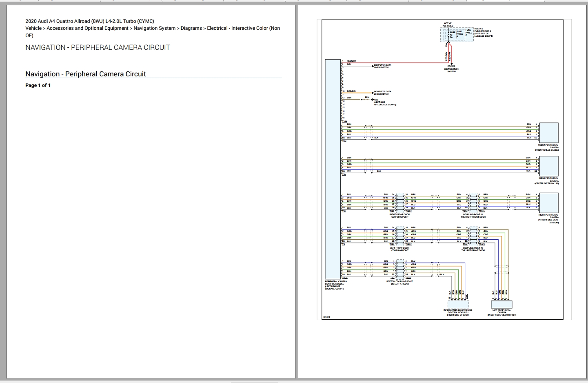This screenshot has height=383, width=588.
Task: Click the Rear Peripheral Camera component box
Action: (549, 167)
